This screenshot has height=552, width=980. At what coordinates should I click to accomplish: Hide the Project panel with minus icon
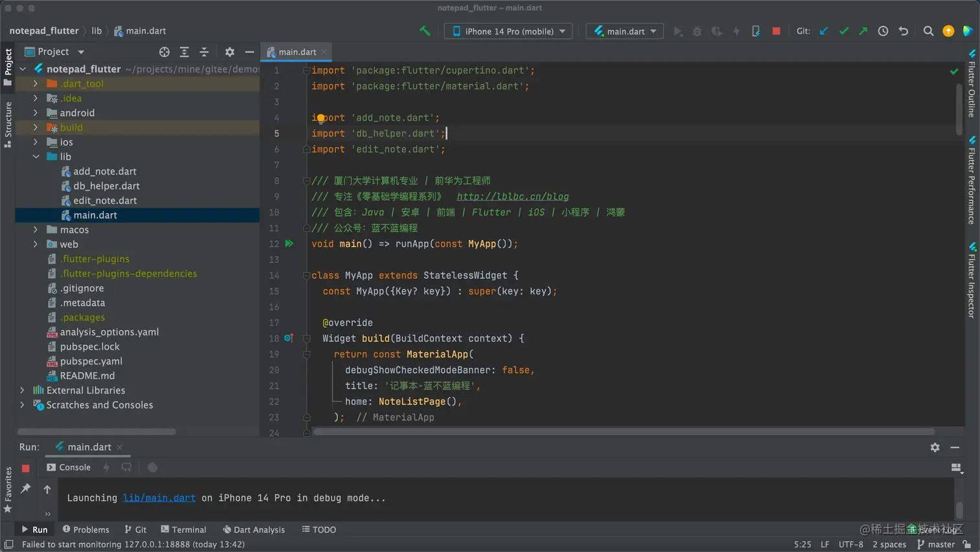(x=250, y=52)
